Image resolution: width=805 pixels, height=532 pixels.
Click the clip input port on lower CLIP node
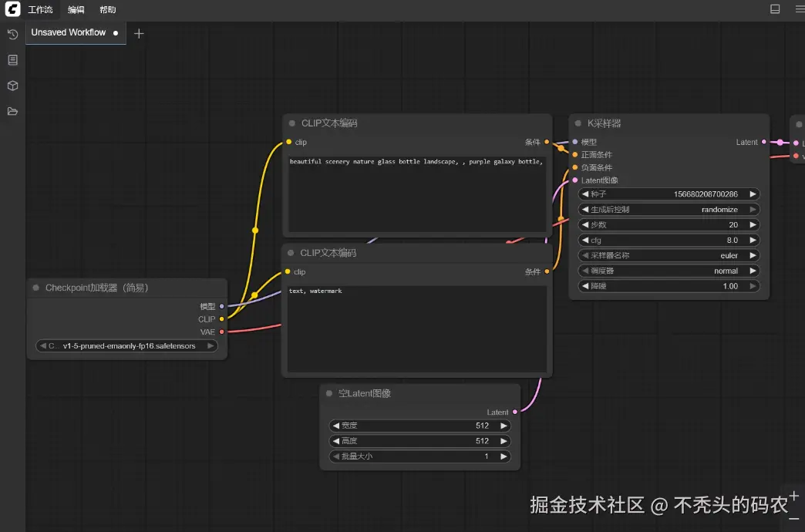point(288,271)
